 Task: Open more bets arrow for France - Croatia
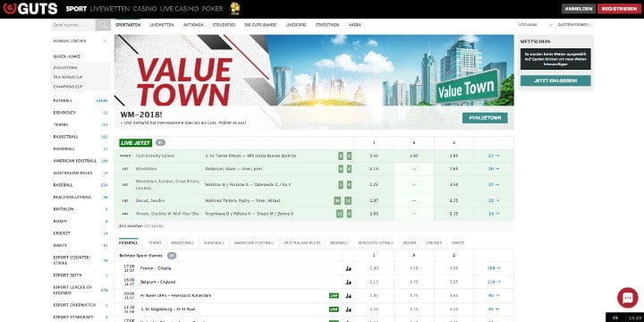click(494, 268)
